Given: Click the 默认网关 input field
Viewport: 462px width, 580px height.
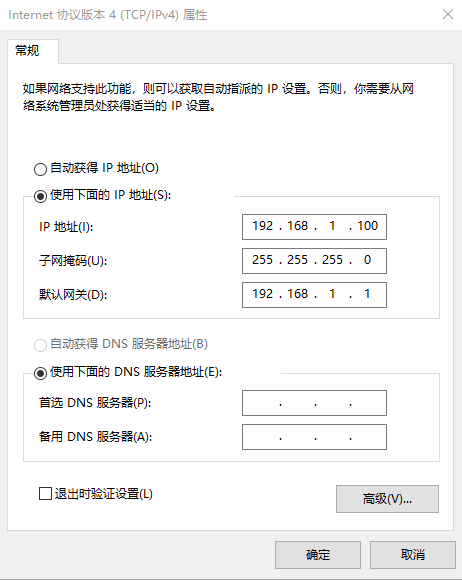Looking at the screenshot, I should click(x=314, y=295).
